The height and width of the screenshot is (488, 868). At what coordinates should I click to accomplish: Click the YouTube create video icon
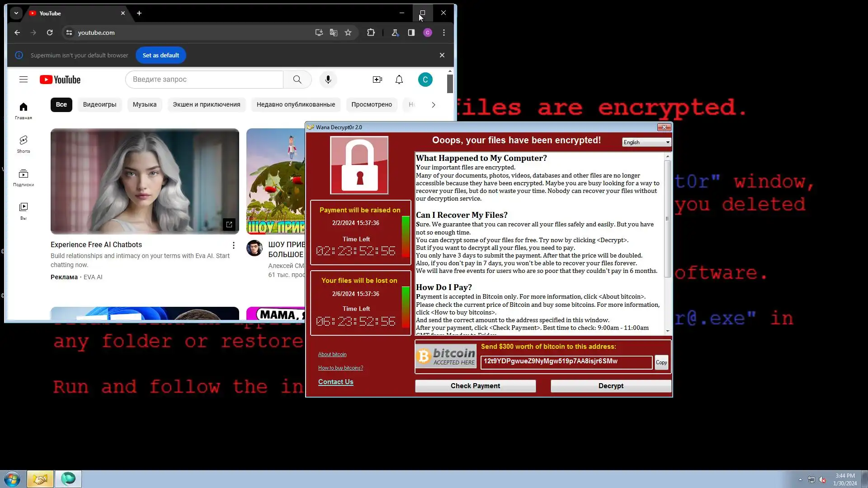point(377,80)
